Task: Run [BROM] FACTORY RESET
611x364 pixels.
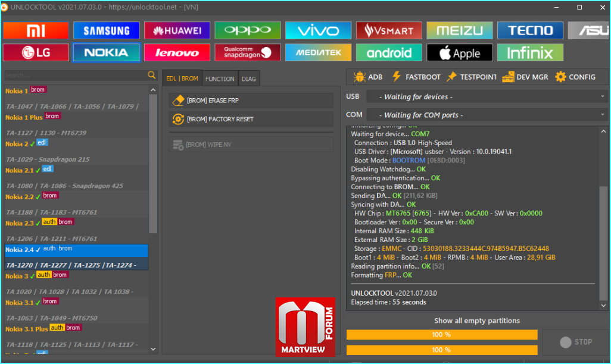Action: (251, 119)
